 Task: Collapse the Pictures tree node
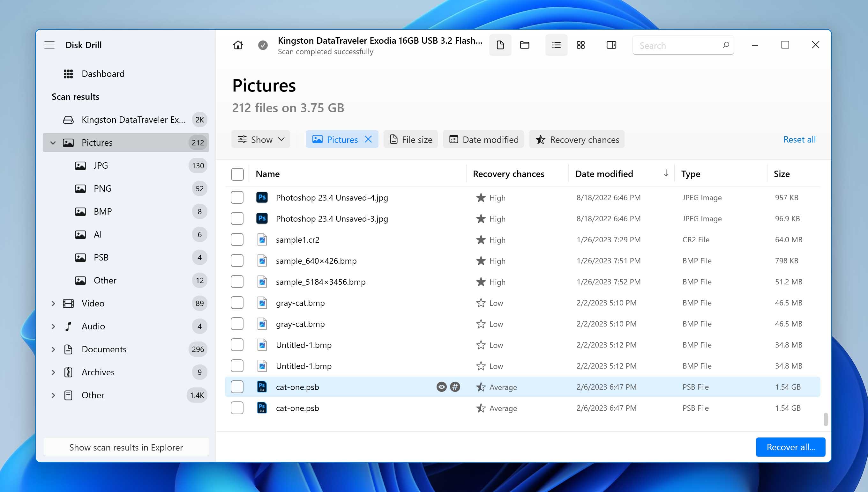coord(53,143)
